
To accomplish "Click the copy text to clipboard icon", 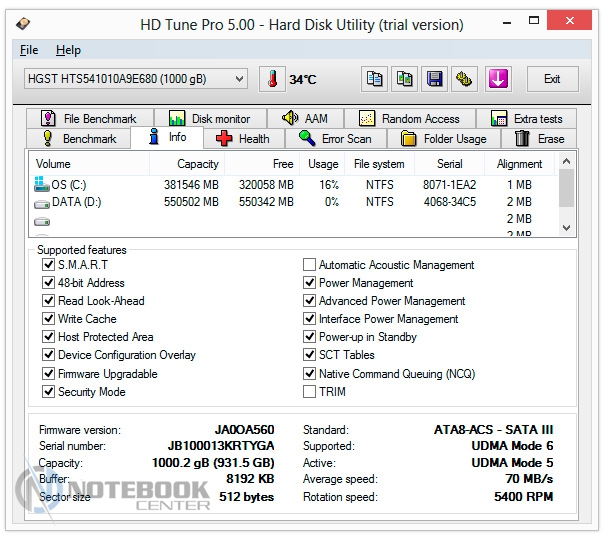I will 375,79.
